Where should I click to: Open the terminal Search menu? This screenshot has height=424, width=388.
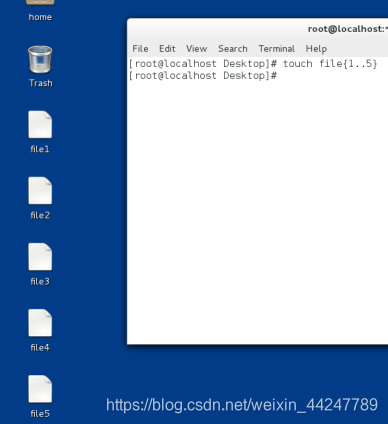click(233, 49)
